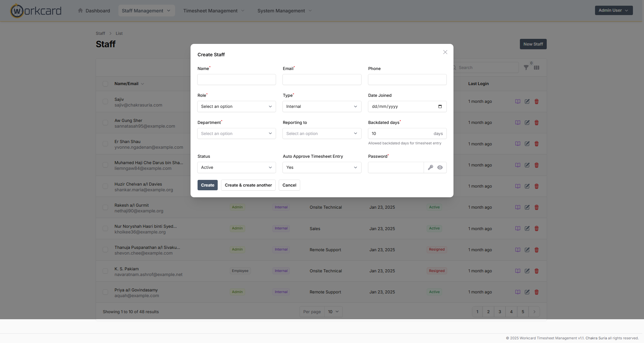Click the Create button

(x=207, y=185)
